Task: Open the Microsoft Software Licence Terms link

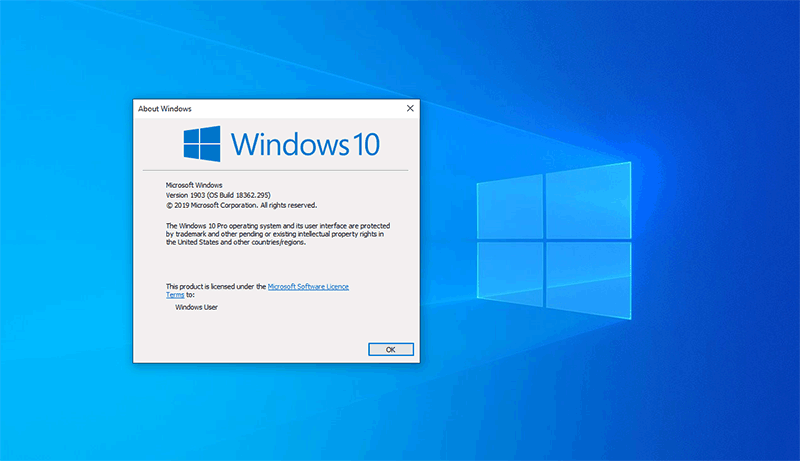Action: tap(308, 286)
